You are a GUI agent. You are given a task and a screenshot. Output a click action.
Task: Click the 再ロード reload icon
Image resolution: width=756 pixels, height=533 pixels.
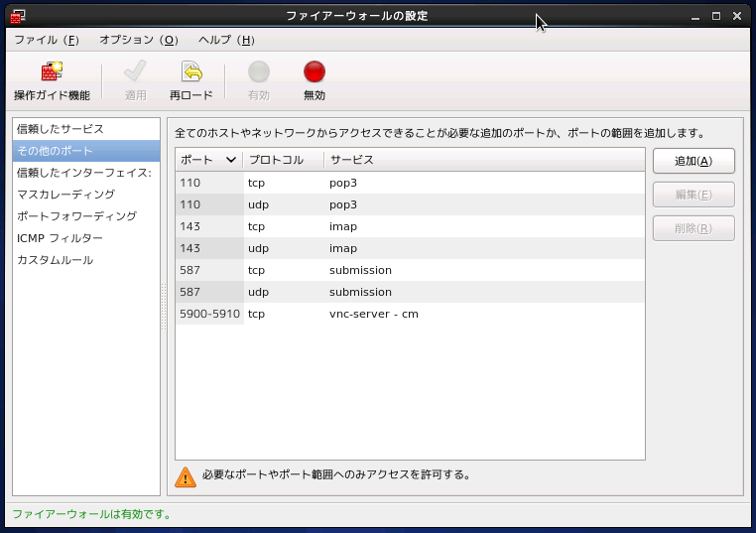coord(191,71)
